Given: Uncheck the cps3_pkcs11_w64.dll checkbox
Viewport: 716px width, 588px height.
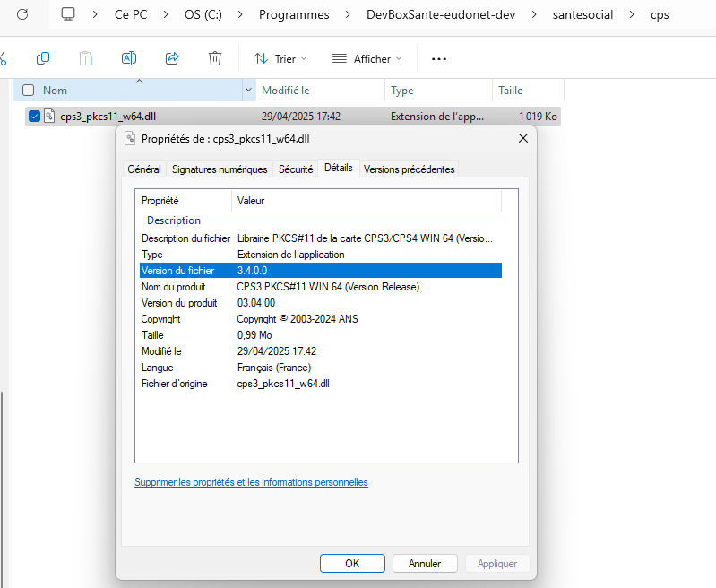Looking at the screenshot, I should [34, 116].
